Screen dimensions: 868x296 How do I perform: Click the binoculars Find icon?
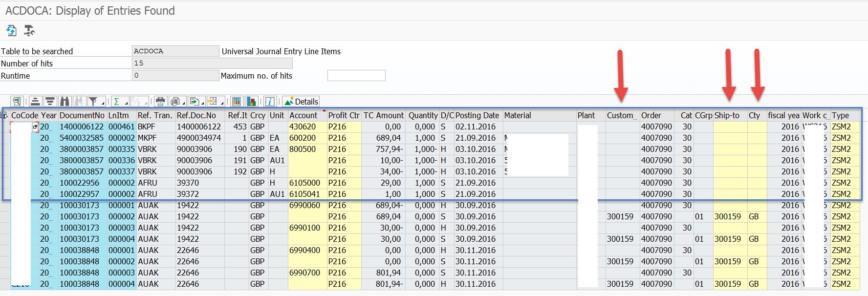65,102
